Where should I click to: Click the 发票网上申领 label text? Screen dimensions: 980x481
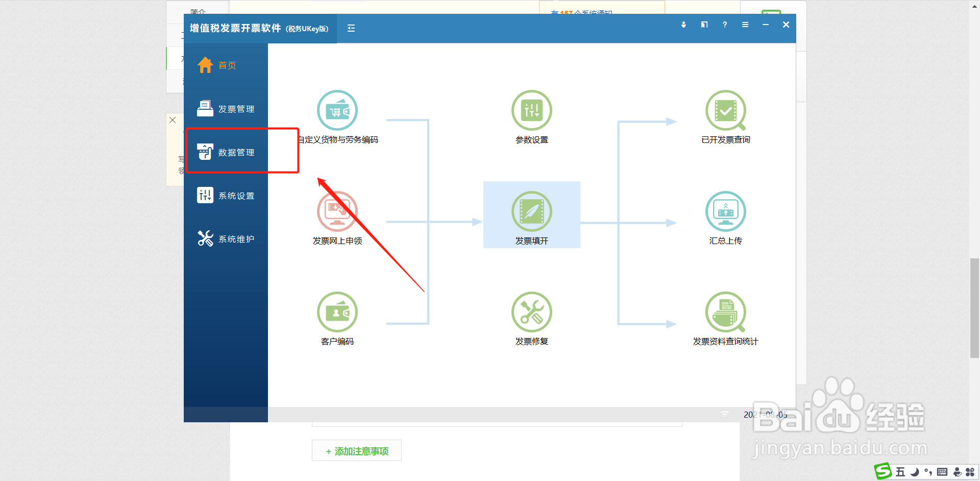pos(337,240)
